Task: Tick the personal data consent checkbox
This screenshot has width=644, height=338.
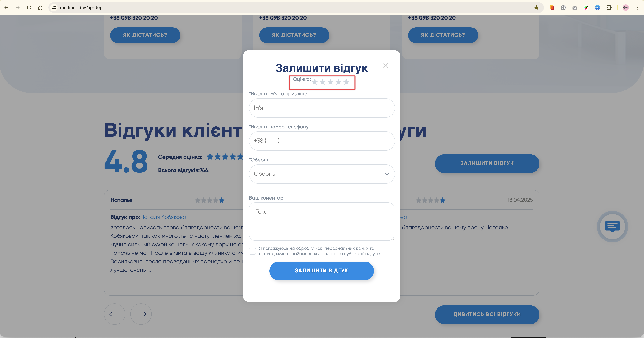Action: click(x=252, y=251)
